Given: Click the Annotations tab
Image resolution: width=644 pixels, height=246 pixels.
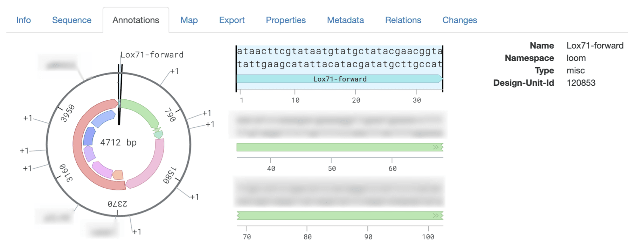Looking at the screenshot, I should click(136, 20).
